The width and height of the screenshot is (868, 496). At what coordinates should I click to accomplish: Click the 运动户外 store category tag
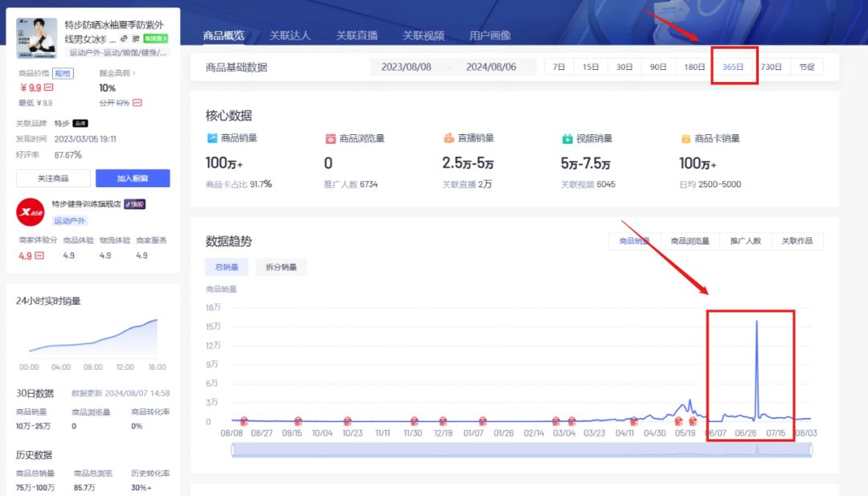(70, 221)
